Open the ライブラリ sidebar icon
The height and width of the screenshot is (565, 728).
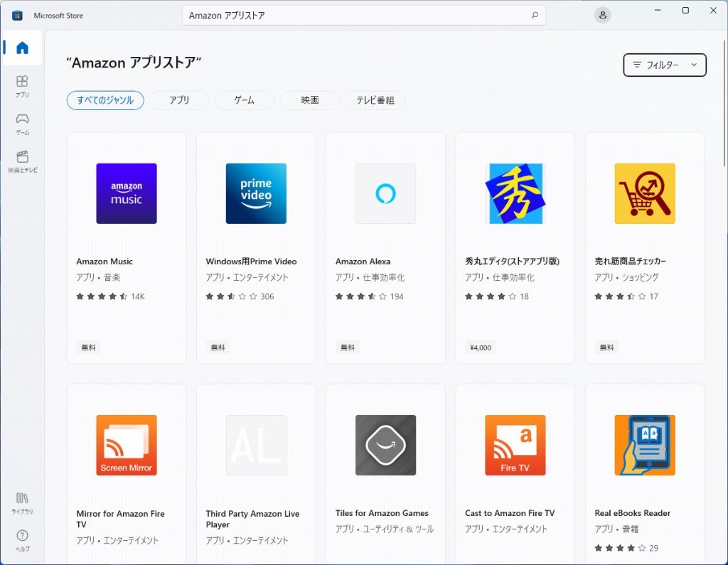(22, 503)
